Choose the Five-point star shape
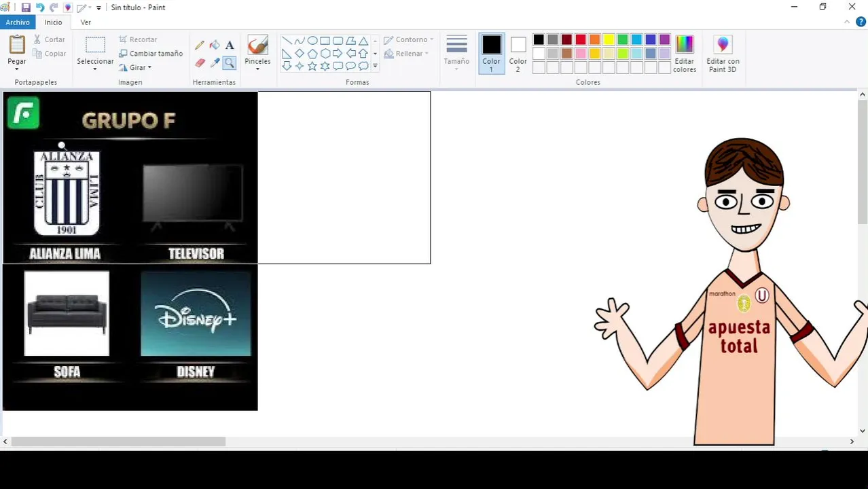 tap(312, 66)
